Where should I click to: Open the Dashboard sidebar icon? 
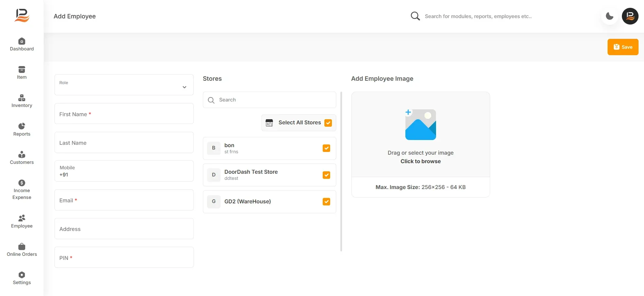pos(22,41)
